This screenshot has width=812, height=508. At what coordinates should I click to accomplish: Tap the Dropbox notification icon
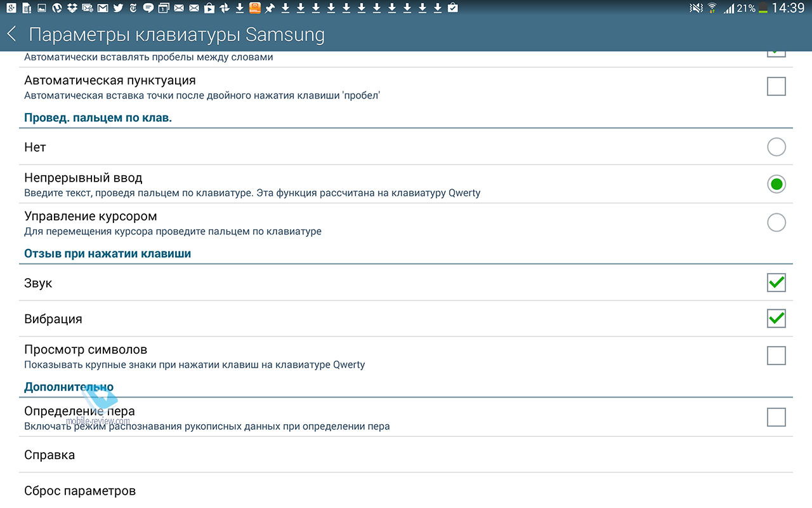(x=72, y=8)
